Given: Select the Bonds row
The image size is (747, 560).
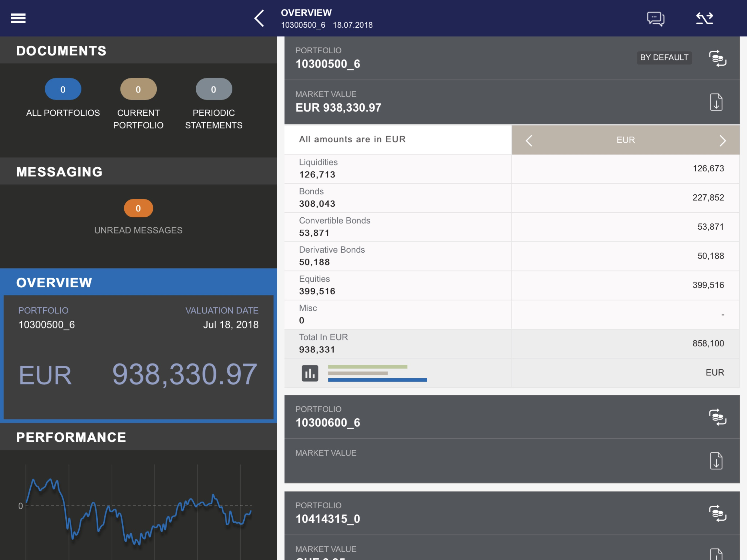Looking at the screenshot, I should point(512,198).
